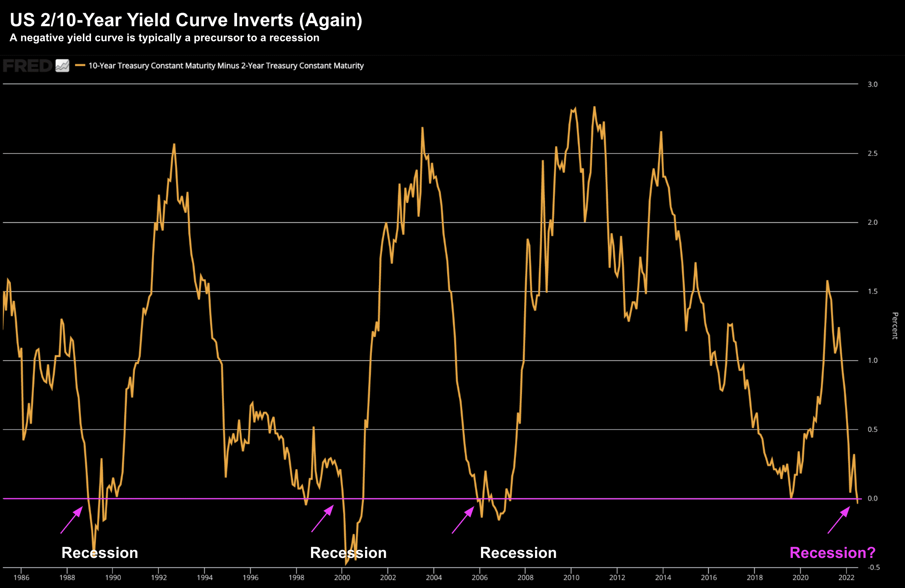Click the 'Recession' label under the 2000 inversion
905x588 pixels.
348,553
